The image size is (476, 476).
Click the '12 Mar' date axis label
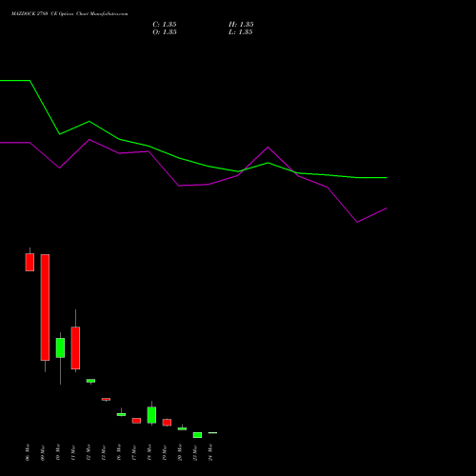pyautogui.click(x=89, y=452)
